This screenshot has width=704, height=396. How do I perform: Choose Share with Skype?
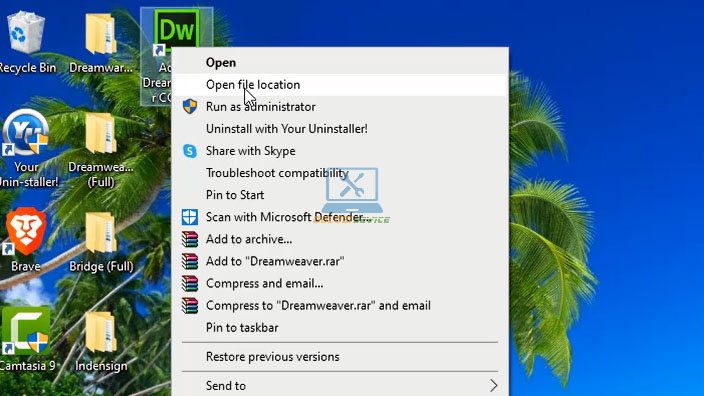pos(340,151)
